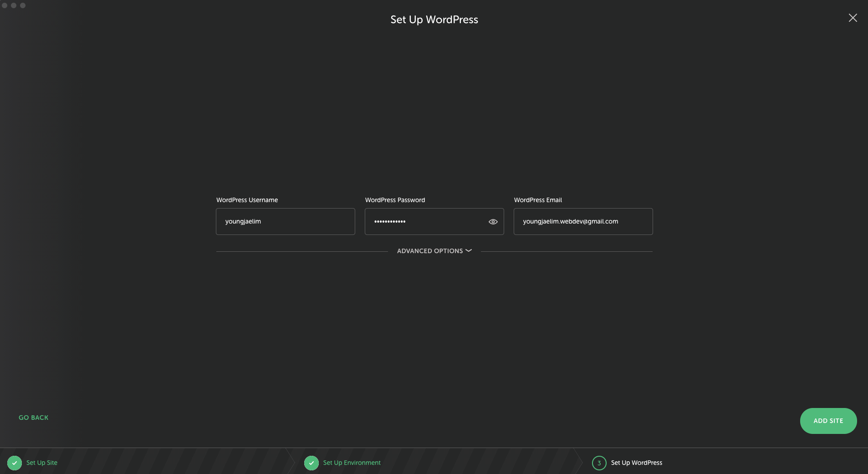Image resolution: width=868 pixels, height=474 pixels.
Task: Click the WordPress Password label
Action: click(x=395, y=200)
